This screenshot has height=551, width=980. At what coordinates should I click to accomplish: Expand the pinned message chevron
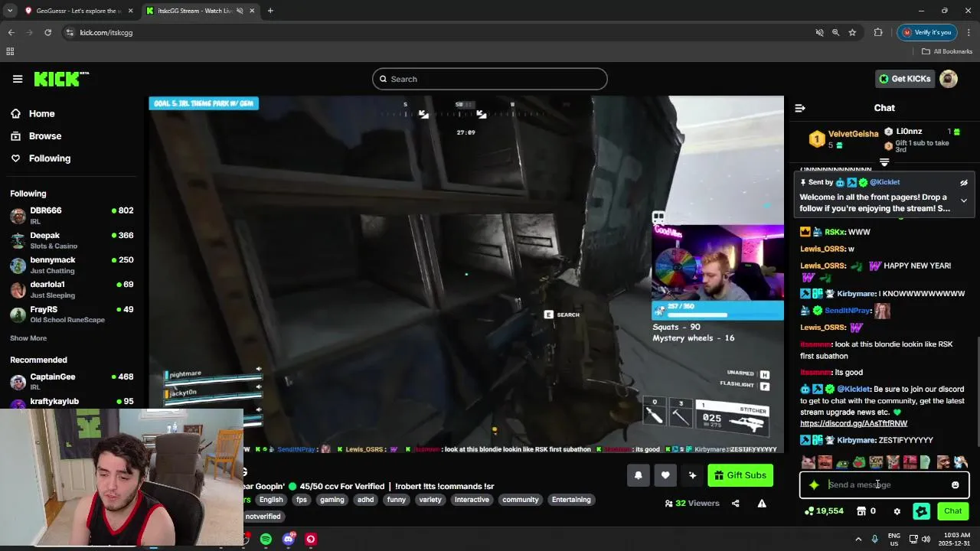pyautogui.click(x=964, y=201)
